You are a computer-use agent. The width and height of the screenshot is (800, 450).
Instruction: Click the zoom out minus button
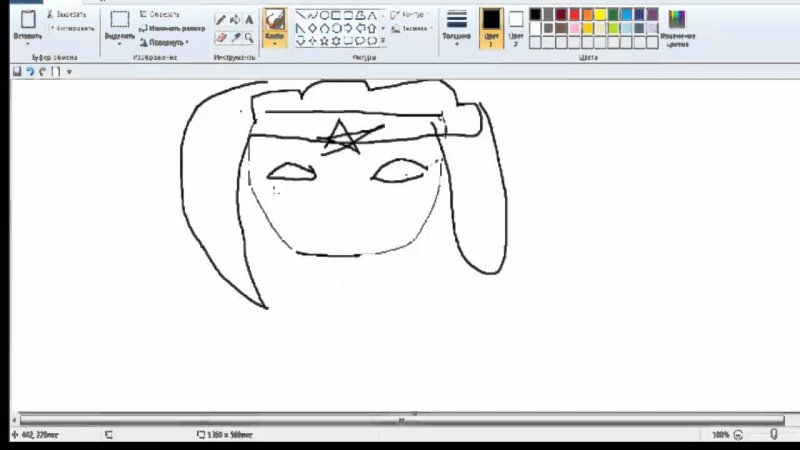[x=738, y=435]
